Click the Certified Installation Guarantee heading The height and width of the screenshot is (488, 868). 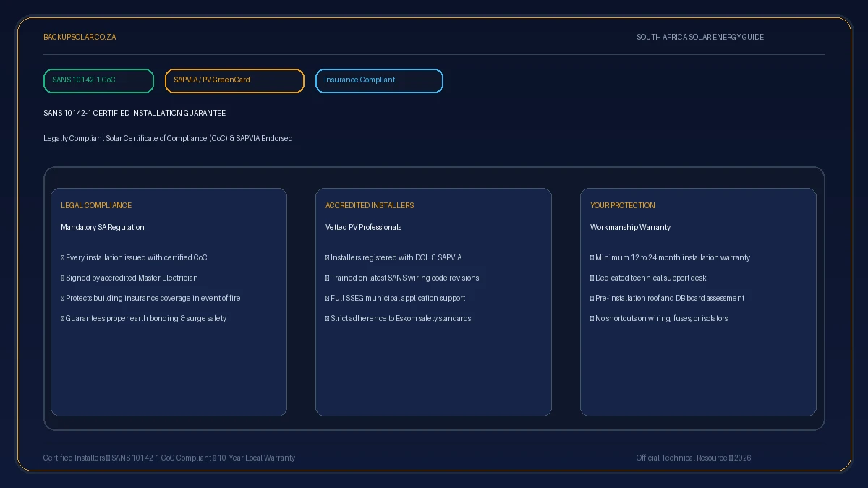pyautogui.click(x=135, y=113)
